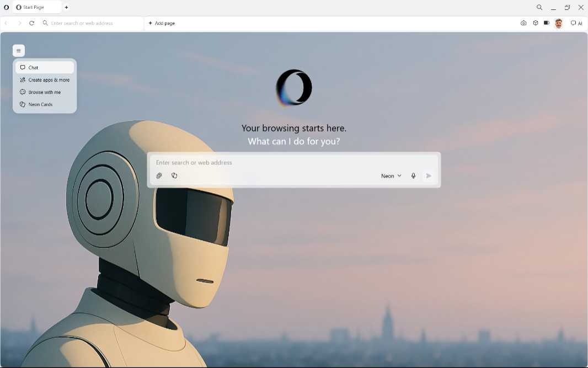
Task: Close the browser window
Action: (x=581, y=7)
